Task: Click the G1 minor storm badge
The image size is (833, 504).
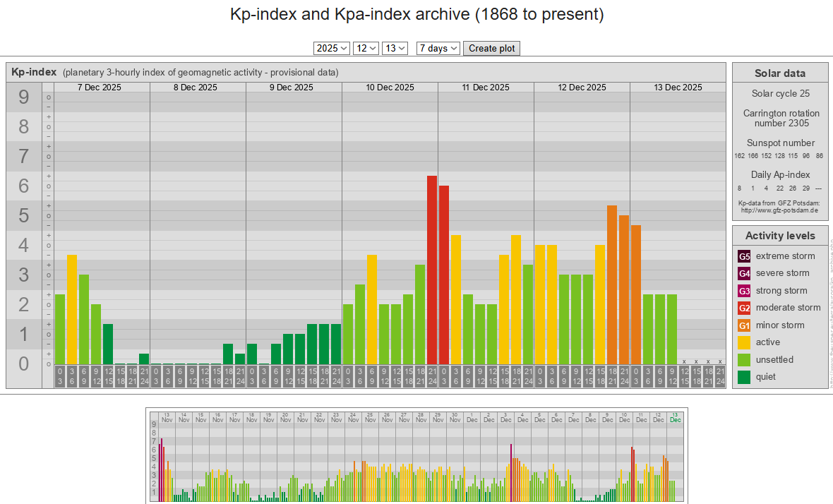Action: 744,325
